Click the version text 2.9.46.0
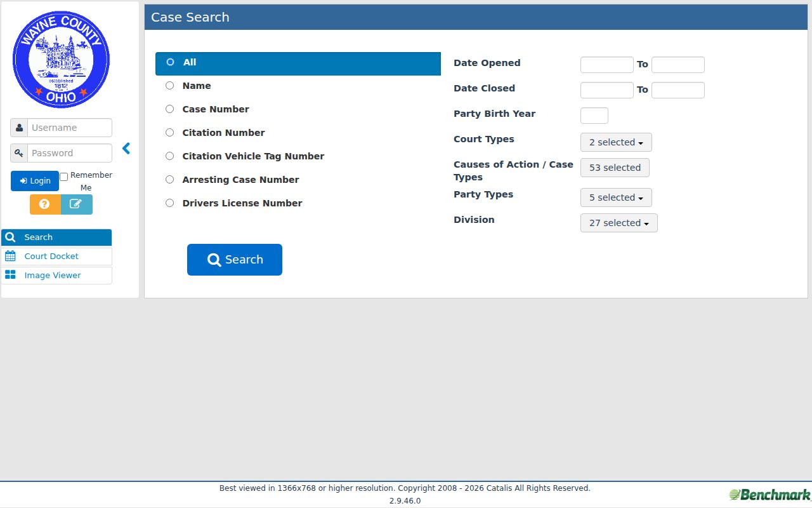 405,501
